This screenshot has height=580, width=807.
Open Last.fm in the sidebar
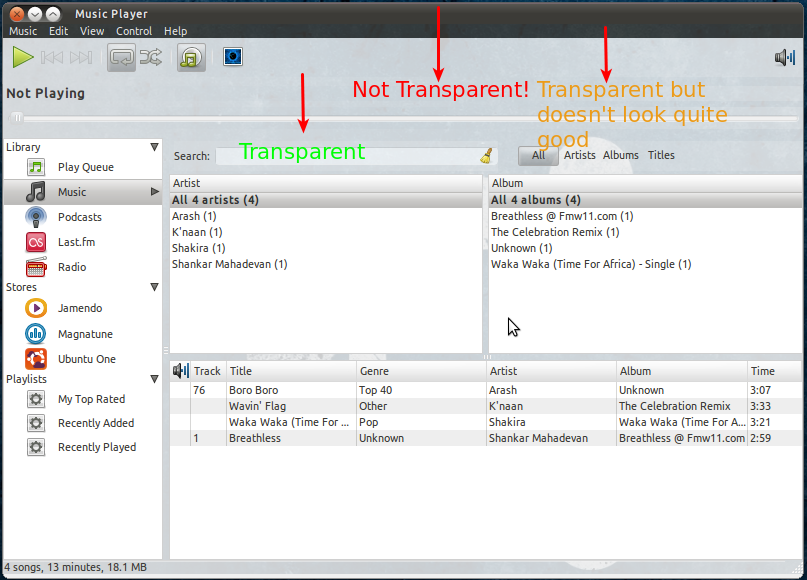click(x=76, y=242)
